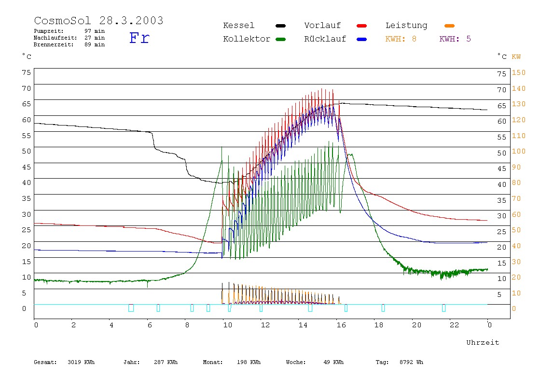Viewport: 554px width, 392px height.
Task: Select the "Woche:" footer label
Action: point(296,362)
